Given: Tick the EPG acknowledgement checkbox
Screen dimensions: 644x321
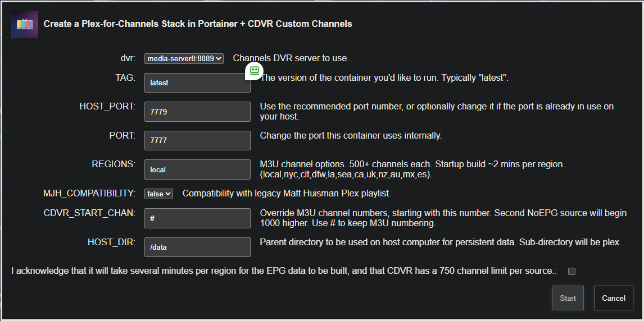Looking at the screenshot, I should coord(572,272).
